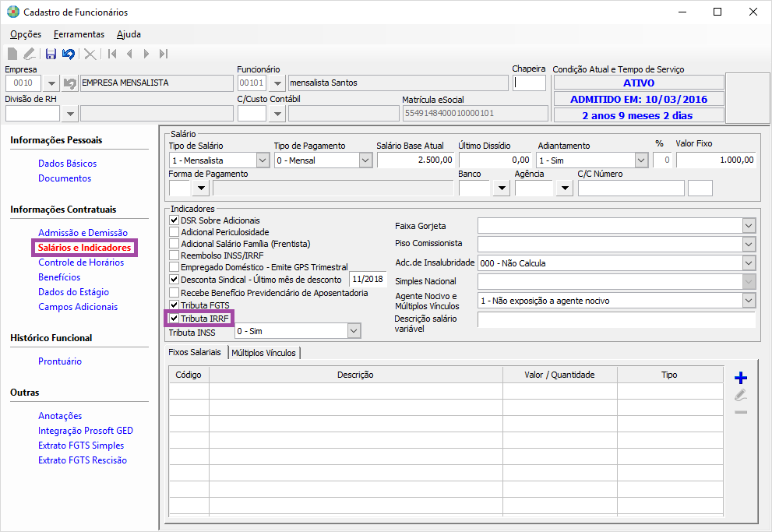Open the Ajuda menu

[129, 34]
